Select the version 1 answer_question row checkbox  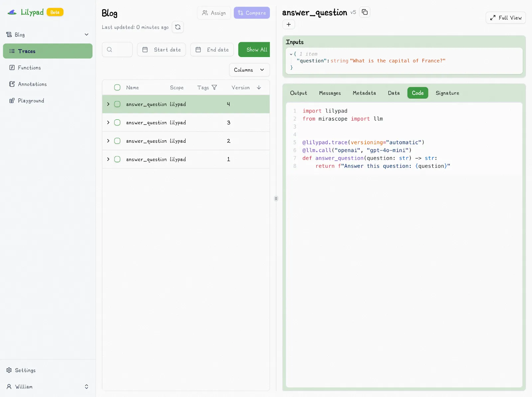117,159
